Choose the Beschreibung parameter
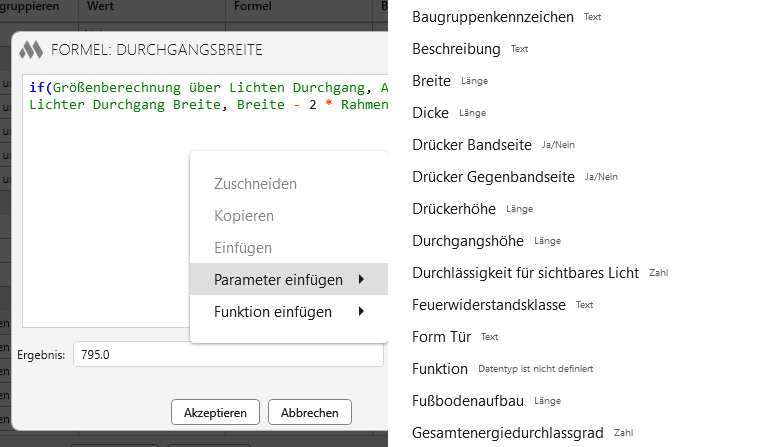Screen dimensions: 781x447 tap(456, 49)
